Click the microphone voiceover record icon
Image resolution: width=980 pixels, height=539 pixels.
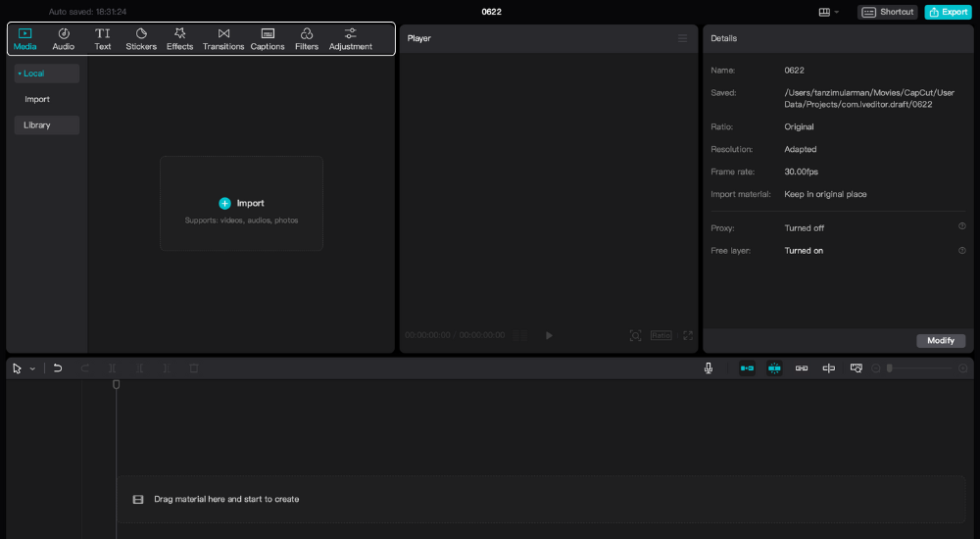708,368
